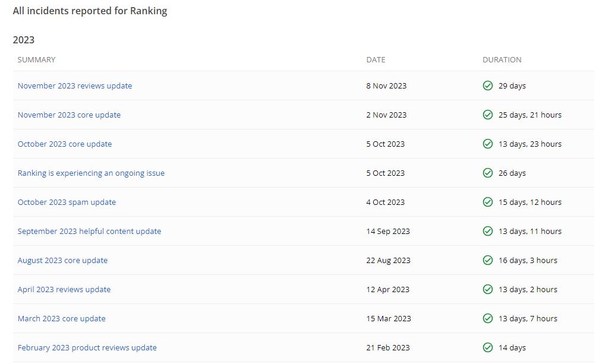Screen dimensions: 599x364
Task: Open the March 2023 core update incident
Action: click(62, 319)
